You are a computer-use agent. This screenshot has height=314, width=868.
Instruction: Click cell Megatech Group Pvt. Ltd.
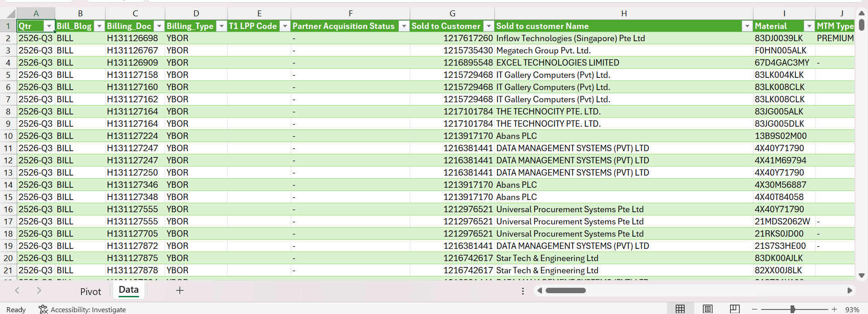coord(624,51)
